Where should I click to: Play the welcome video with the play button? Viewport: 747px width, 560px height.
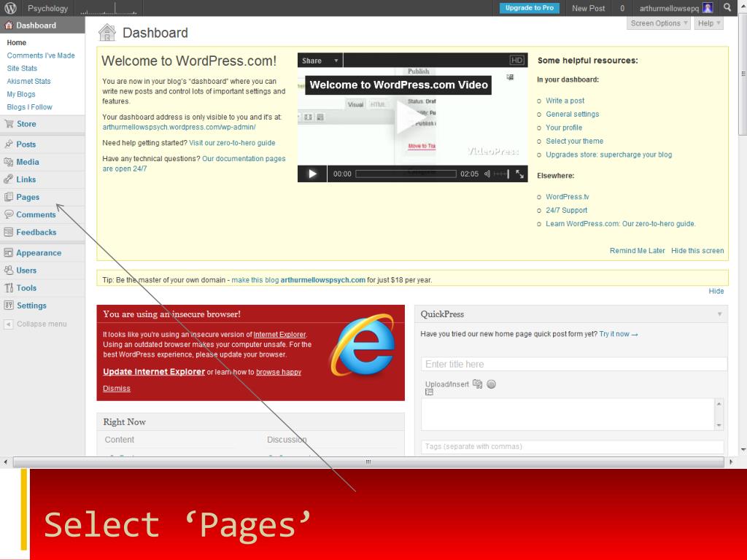tap(312, 174)
